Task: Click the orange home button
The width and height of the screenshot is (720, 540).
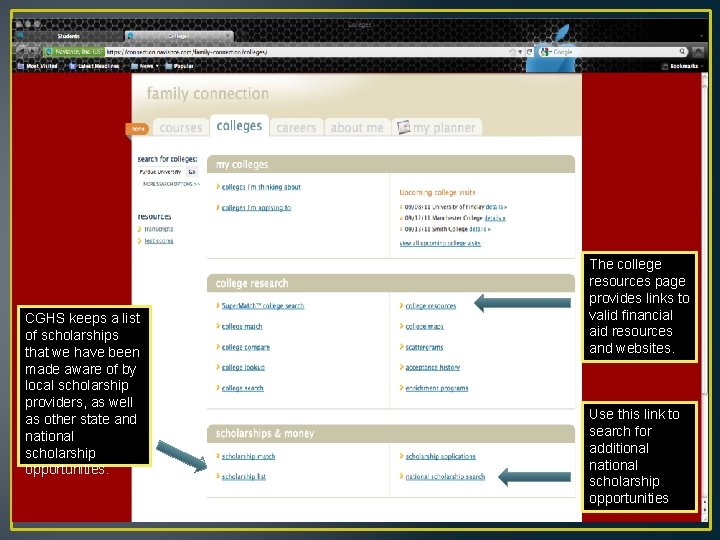Action: (x=137, y=129)
